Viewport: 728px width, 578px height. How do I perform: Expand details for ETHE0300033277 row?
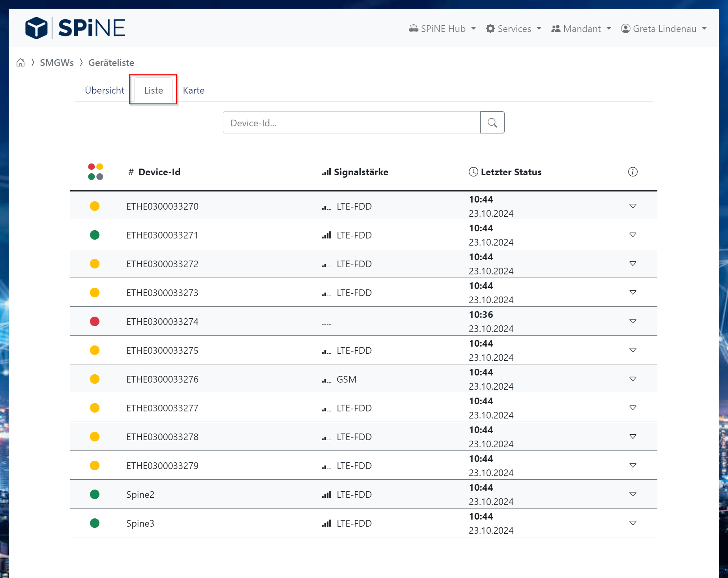tap(633, 408)
